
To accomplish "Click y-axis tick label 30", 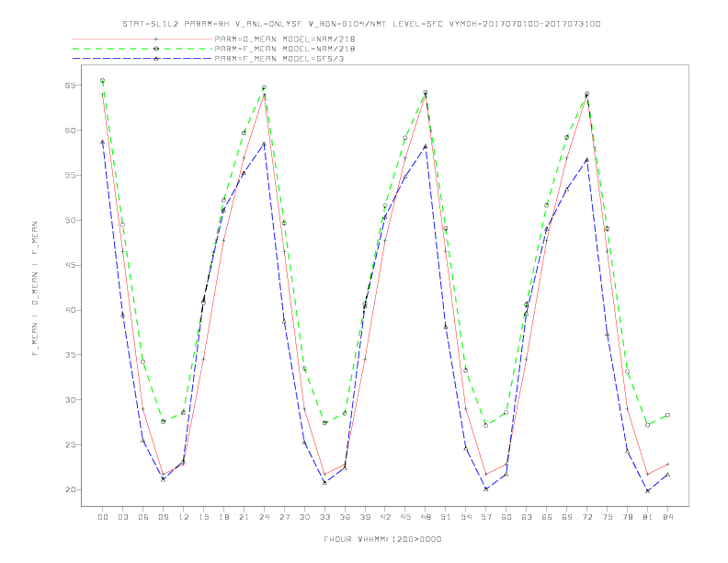I will [71, 400].
